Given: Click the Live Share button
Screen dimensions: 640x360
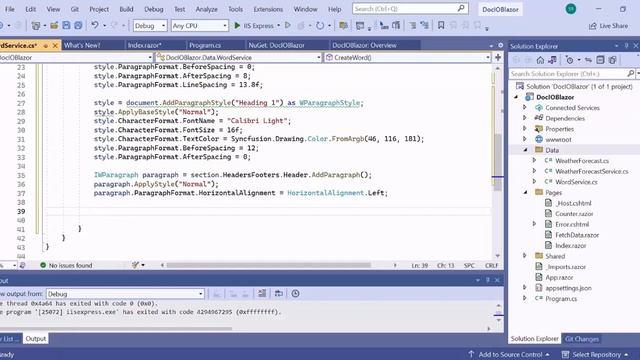Looking at the screenshot, I should [x=609, y=26].
